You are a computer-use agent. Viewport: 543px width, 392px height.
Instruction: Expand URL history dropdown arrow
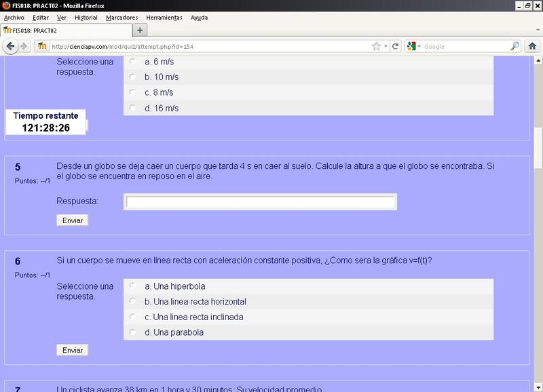[x=386, y=46]
